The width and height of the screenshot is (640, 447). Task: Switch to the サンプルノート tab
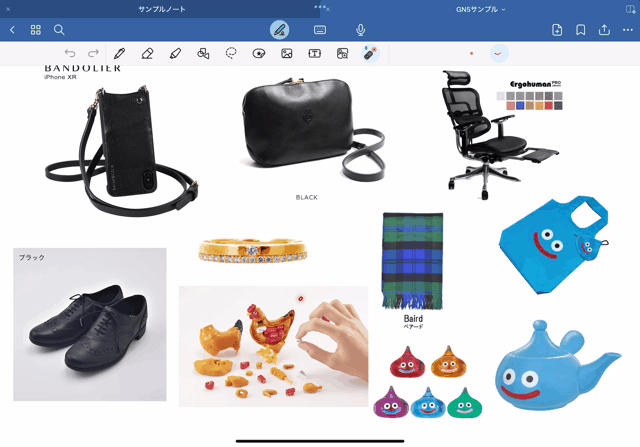(x=162, y=9)
